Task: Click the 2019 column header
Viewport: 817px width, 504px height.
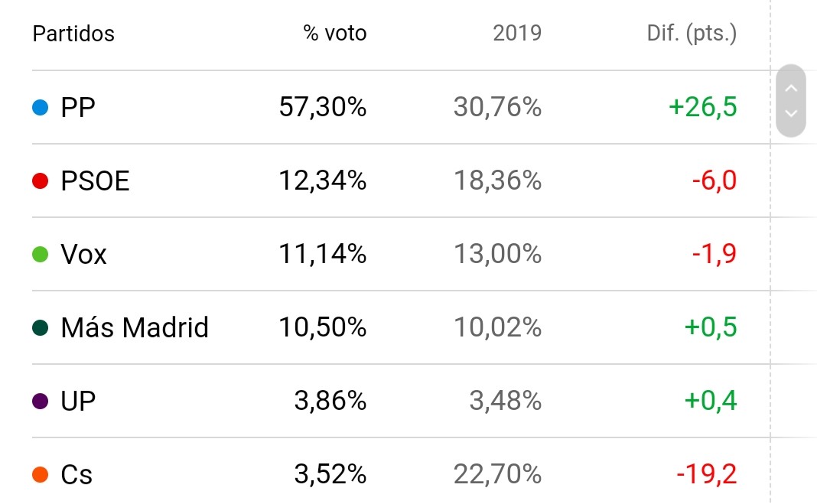Action: [517, 34]
